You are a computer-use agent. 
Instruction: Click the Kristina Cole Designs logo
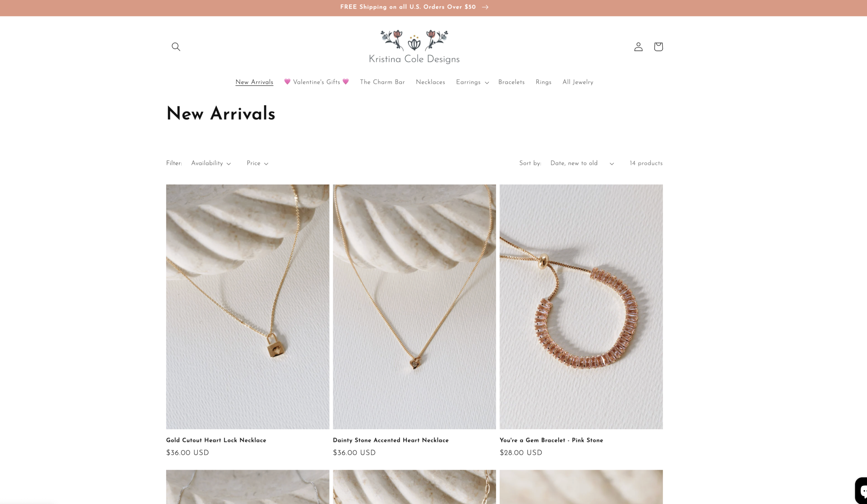[x=414, y=47]
